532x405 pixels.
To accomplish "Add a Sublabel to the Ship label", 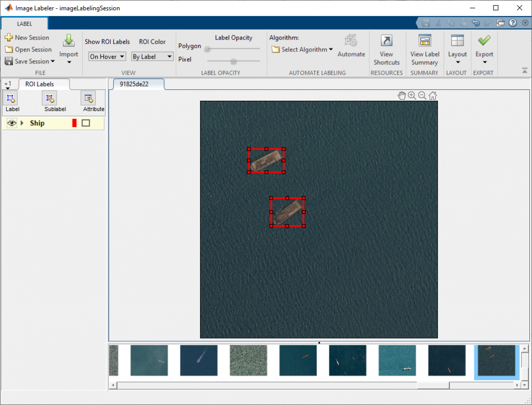I will tap(49, 98).
